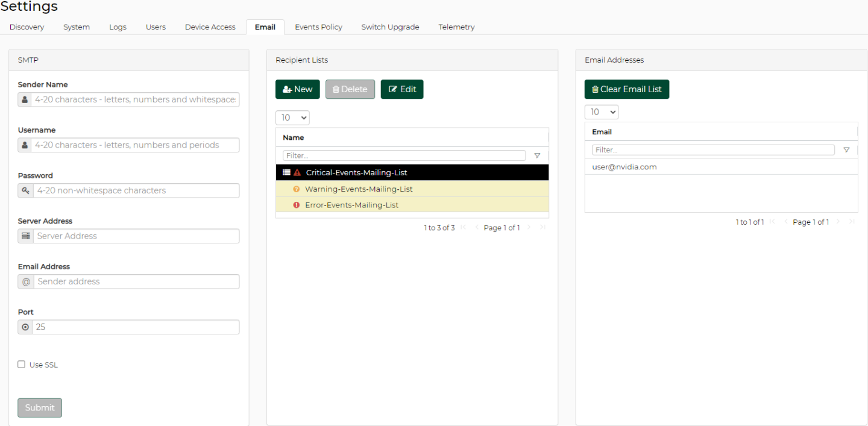The height and width of the screenshot is (426, 868).
Task: Click the filter funnel icon in Email Addresses
Action: point(846,150)
